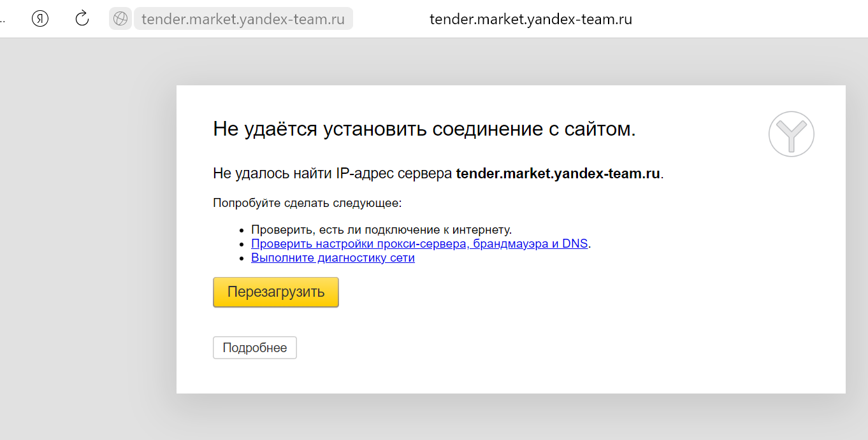This screenshot has height=440, width=868.
Task: Click the heading "Не удаётся установить соединение с сайтом"
Action: pyautogui.click(x=424, y=129)
